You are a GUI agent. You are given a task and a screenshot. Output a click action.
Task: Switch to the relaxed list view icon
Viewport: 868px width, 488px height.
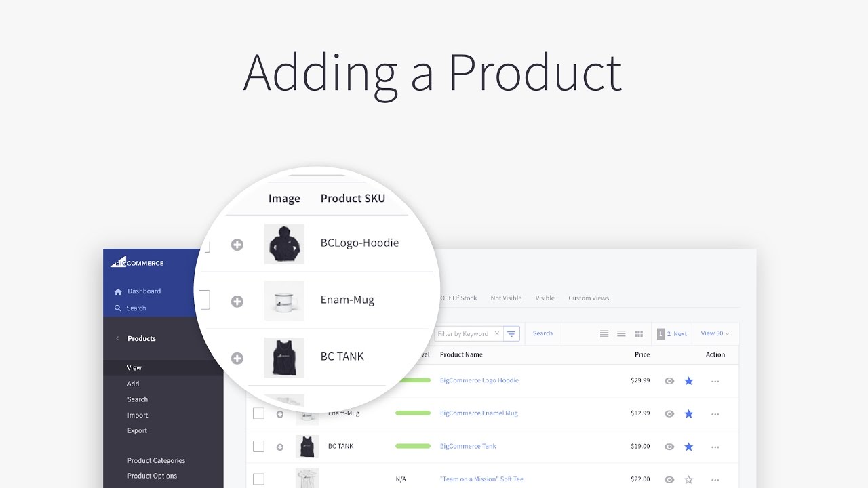point(621,333)
